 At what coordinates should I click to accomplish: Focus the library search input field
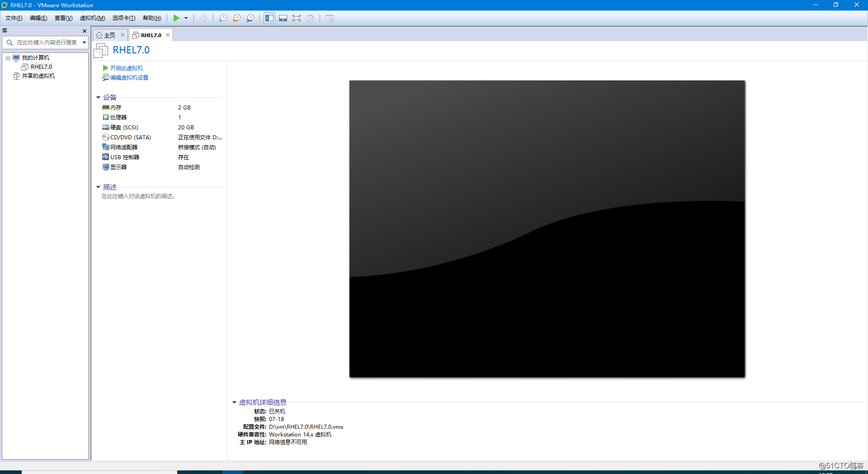point(47,43)
